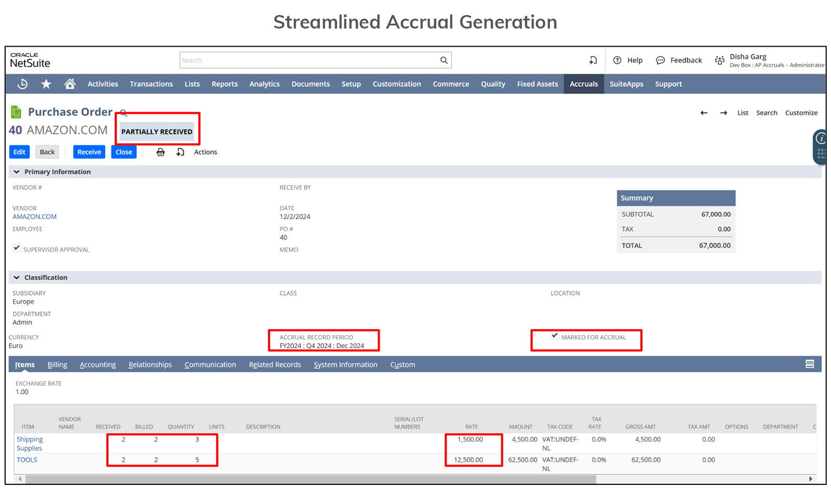
Task: Click the Back button
Action: [47, 152]
